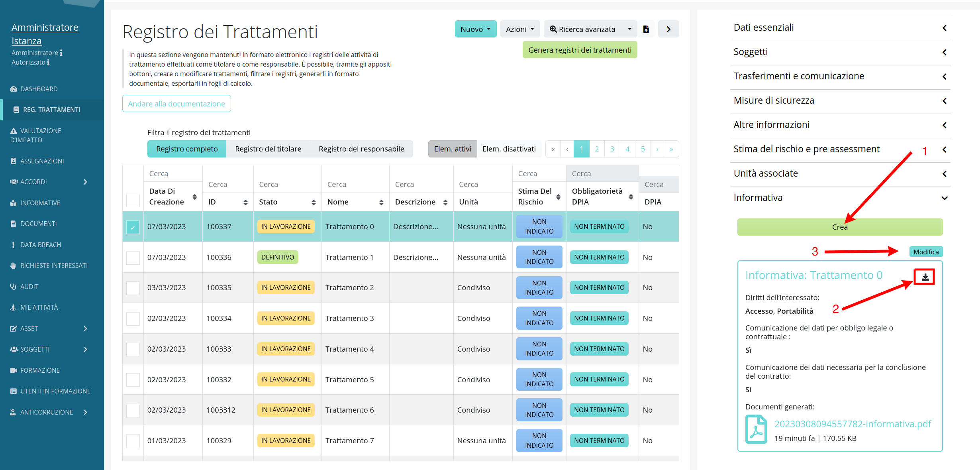Click the info icon next to Amministratore

point(61,53)
